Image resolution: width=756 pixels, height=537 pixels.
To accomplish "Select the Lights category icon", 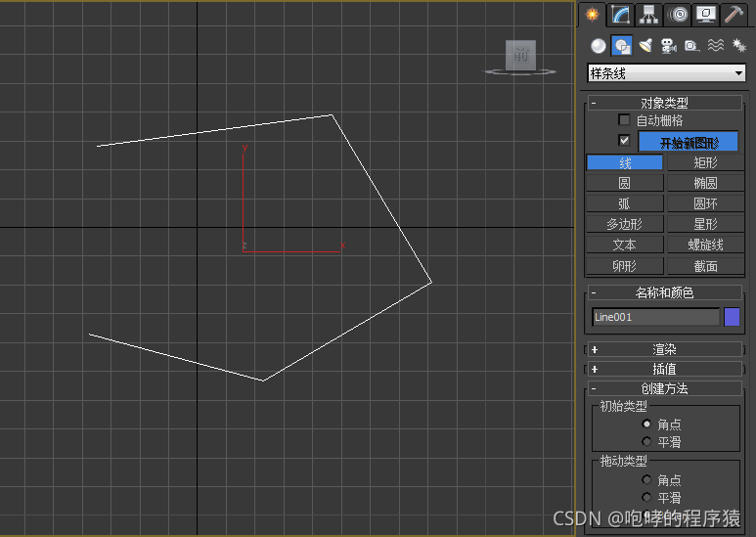I will [645, 45].
